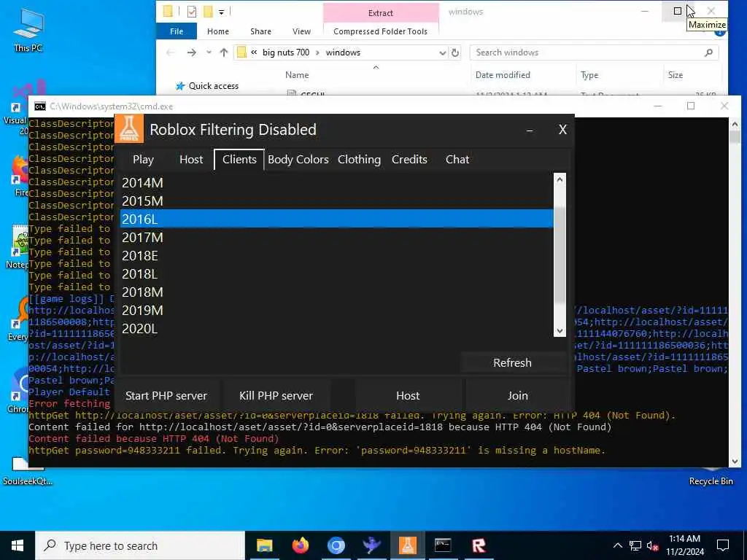Click the Roblox Filtering Disabled flask logo
Image resolution: width=747 pixels, height=560 pixels.
pyautogui.click(x=129, y=128)
